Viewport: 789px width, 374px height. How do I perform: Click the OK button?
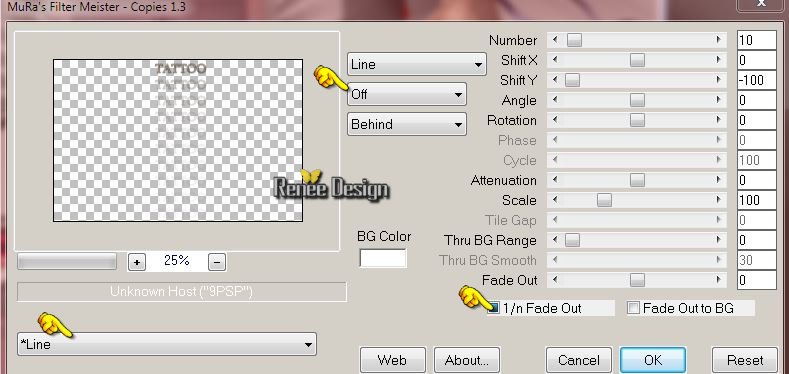click(x=653, y=360)
